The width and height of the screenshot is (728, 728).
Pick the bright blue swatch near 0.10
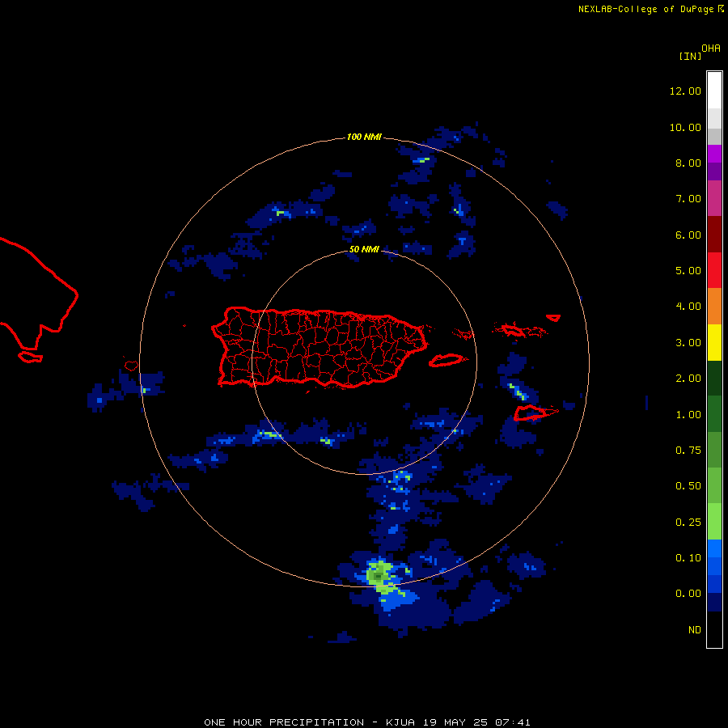pos(714,548)
